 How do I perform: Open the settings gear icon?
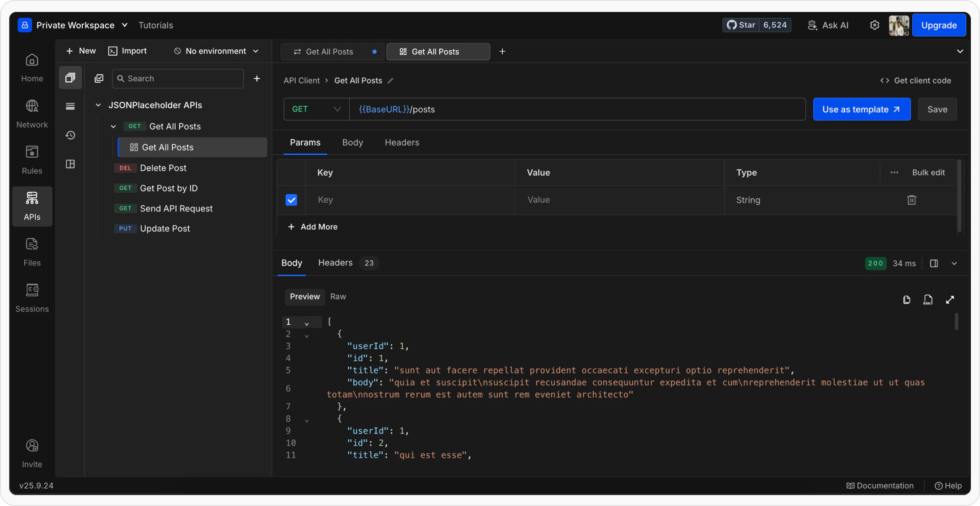click(874, 25)
